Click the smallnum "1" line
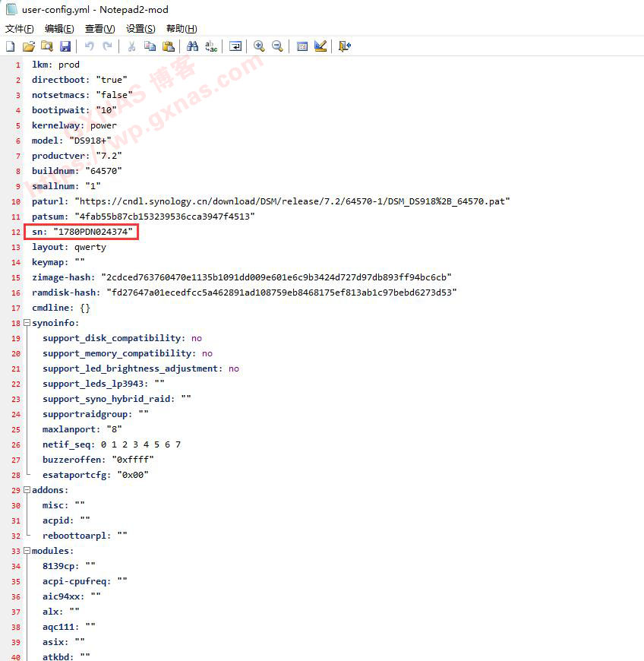This screenshot has height=661, width=644. click(66, 186)
